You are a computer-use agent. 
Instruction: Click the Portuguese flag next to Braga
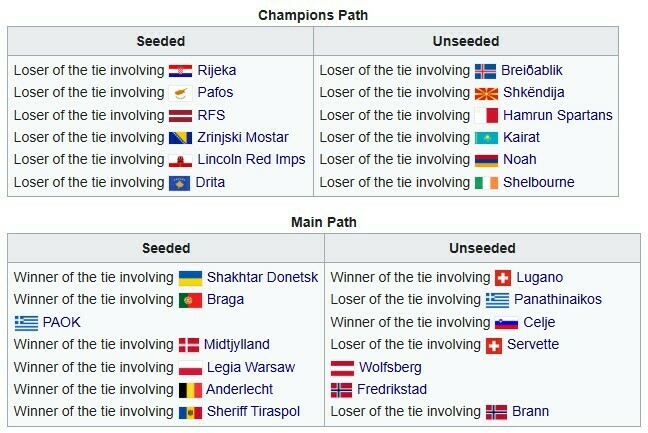coord(190,299)
